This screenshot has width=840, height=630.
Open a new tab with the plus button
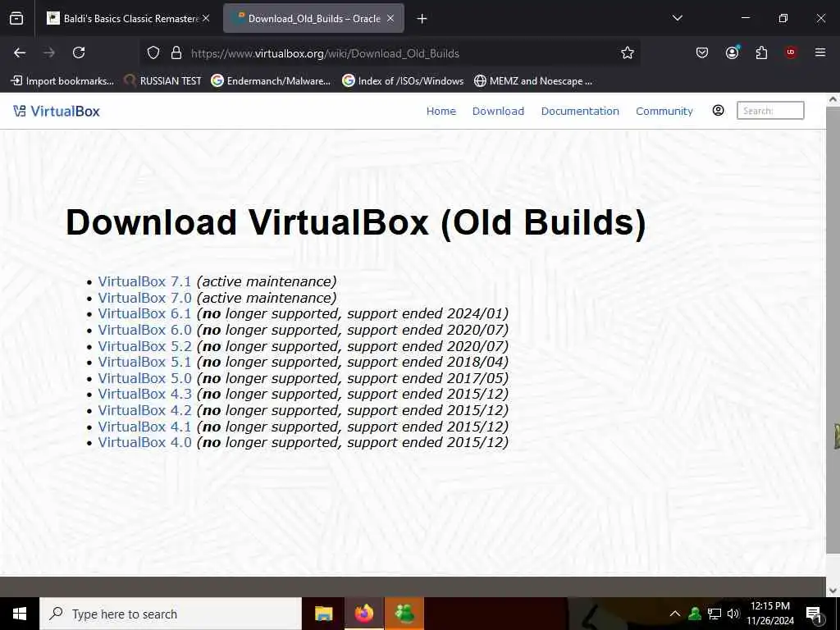[422, 19]
